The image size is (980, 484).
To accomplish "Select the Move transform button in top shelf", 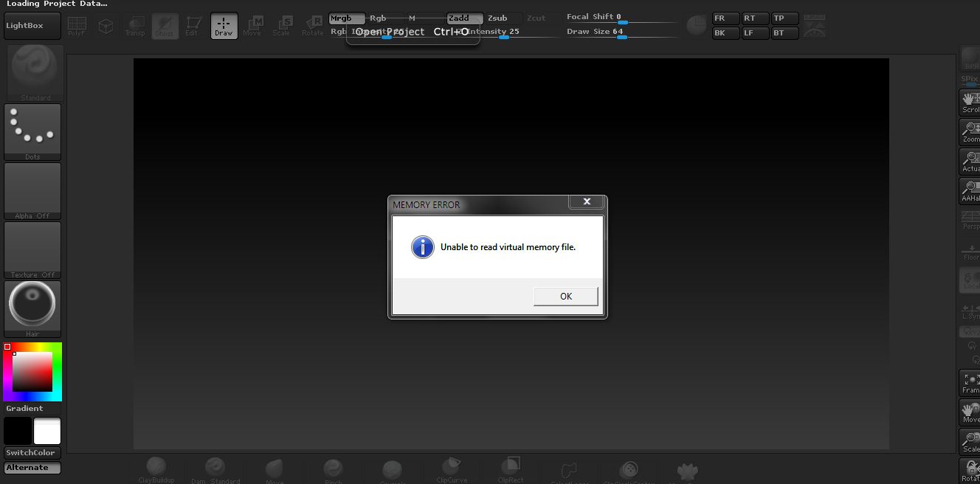I will (x=252, y=27).
